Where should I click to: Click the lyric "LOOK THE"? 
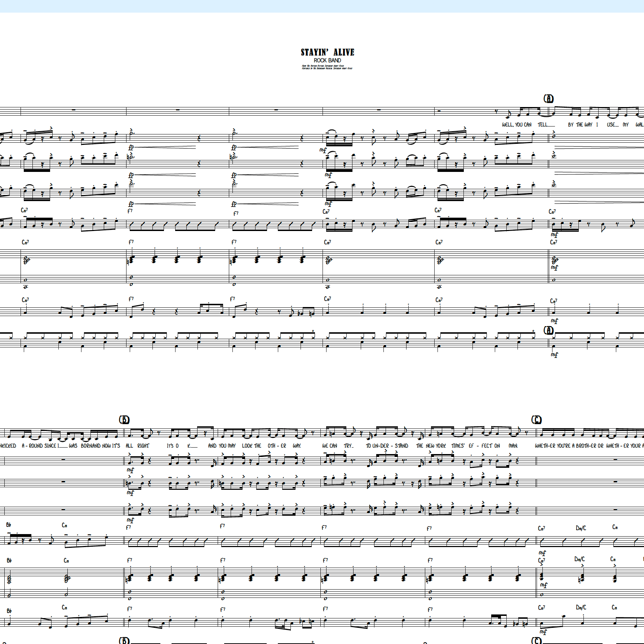click(x=252, y=446)
